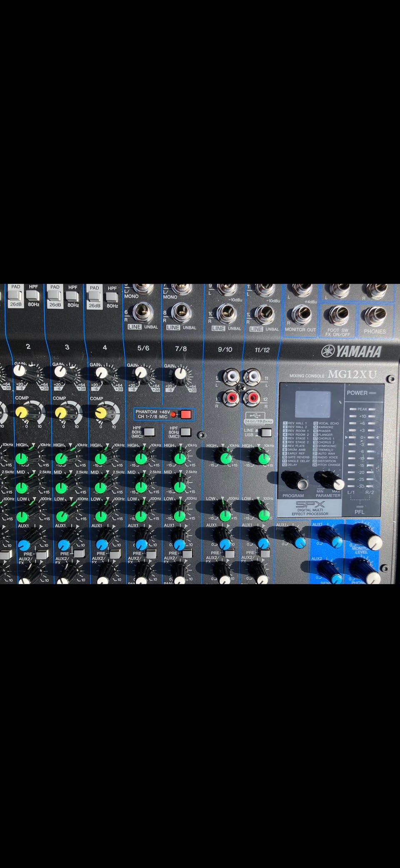The height and width of the screenshot is (868, 400).
Task: Switch on Phantom +48V red button
Action: coord(186,414)
